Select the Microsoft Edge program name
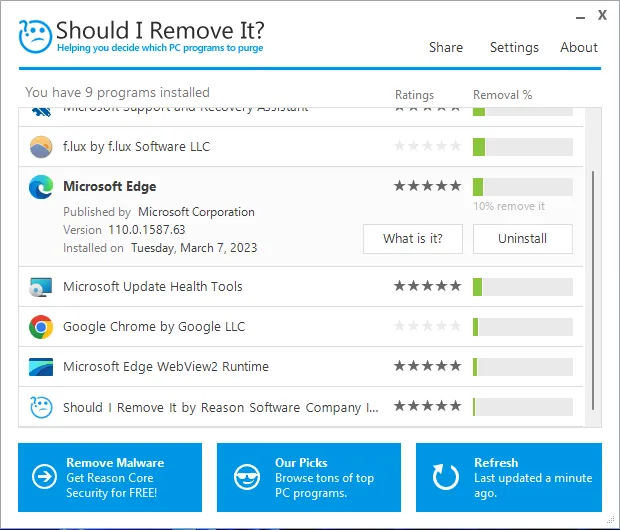This screenshot has width=620, height=530. (110, 186)
